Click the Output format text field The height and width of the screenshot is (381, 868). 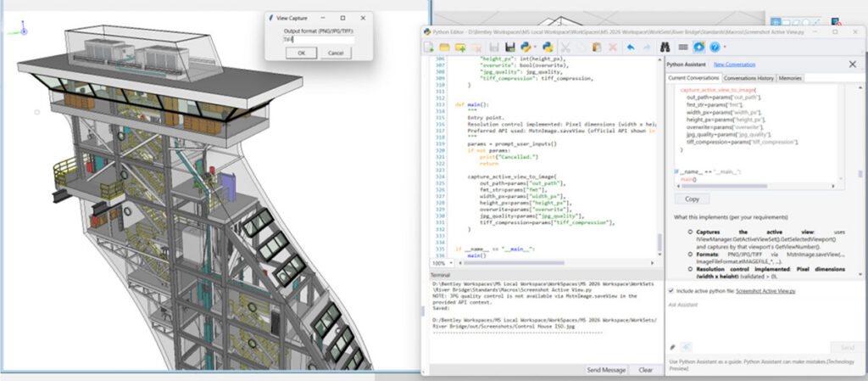(320, 39)
